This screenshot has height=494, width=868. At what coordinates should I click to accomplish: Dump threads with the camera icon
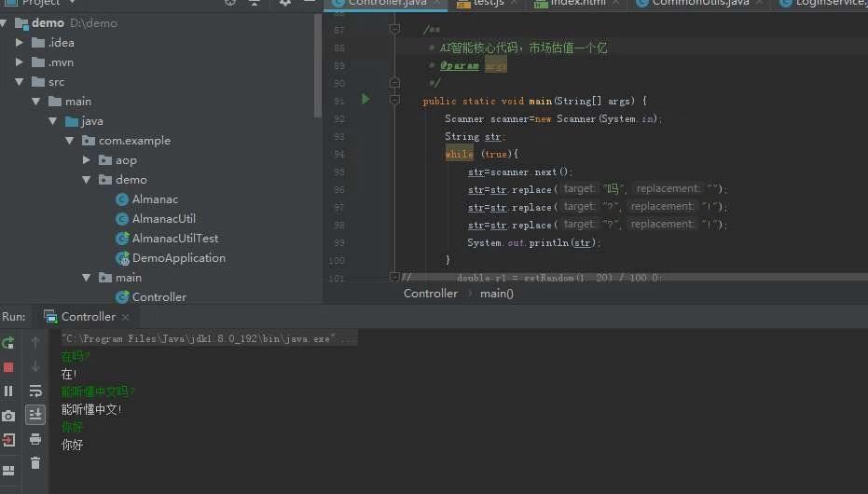[8, 416]
